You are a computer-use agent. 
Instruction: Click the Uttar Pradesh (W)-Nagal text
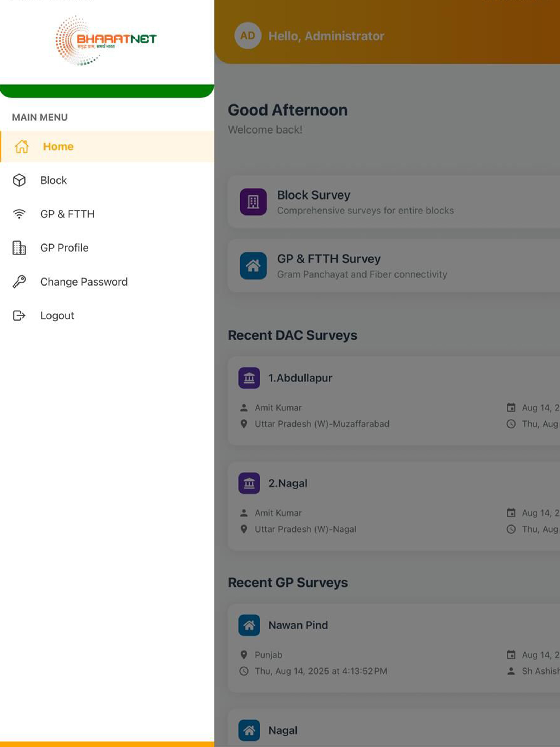(306, 529)
